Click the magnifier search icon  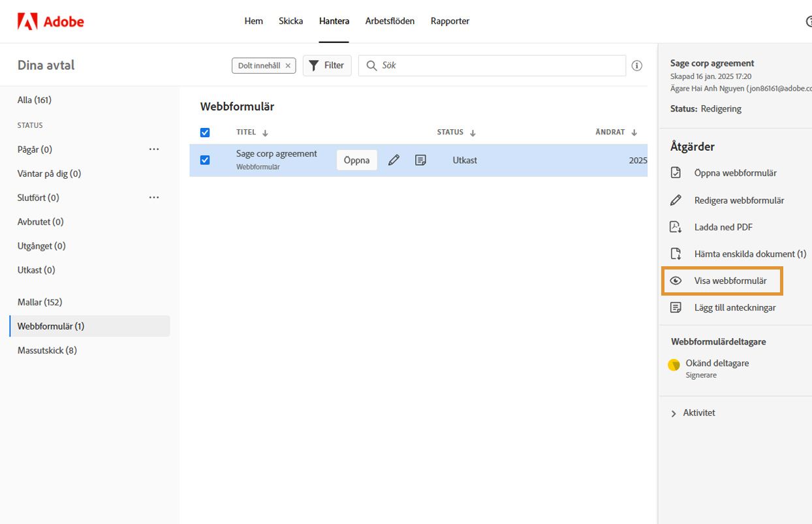point(371,65)
